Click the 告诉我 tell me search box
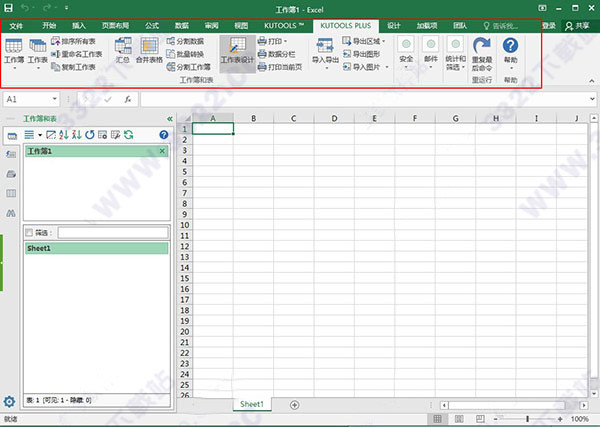Viewport: 600px width, 427px height. (x=501, y=26)
